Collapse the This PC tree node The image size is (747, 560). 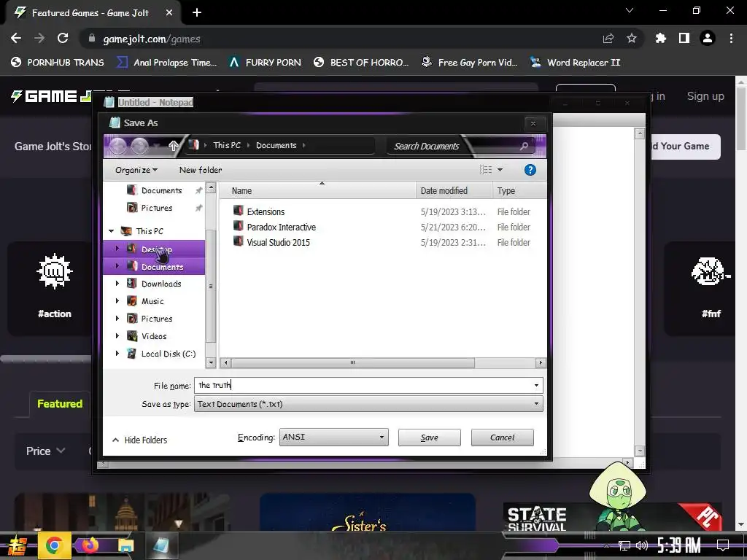coord(112,231)
